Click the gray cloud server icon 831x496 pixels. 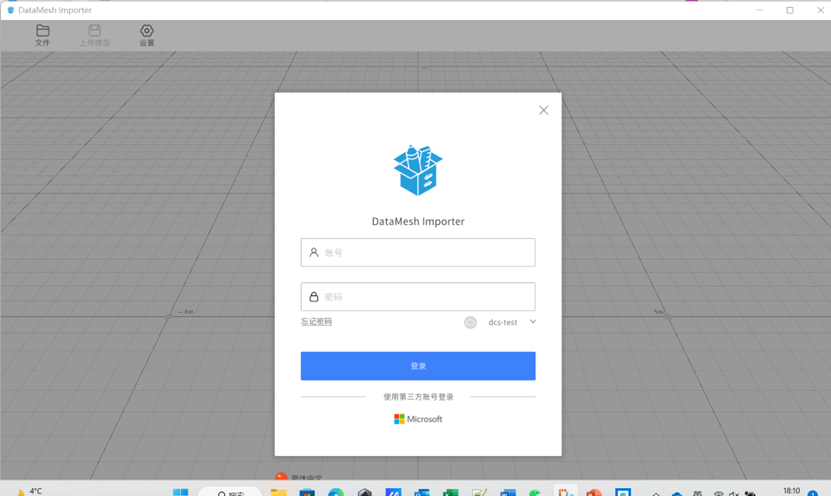click(470, 322)
